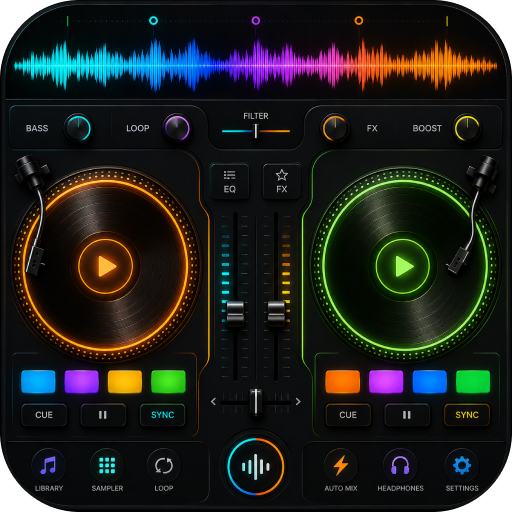Viewport: 512px width, 512px height.
Task: Play the left orange deck
Action: click(106, 266)
